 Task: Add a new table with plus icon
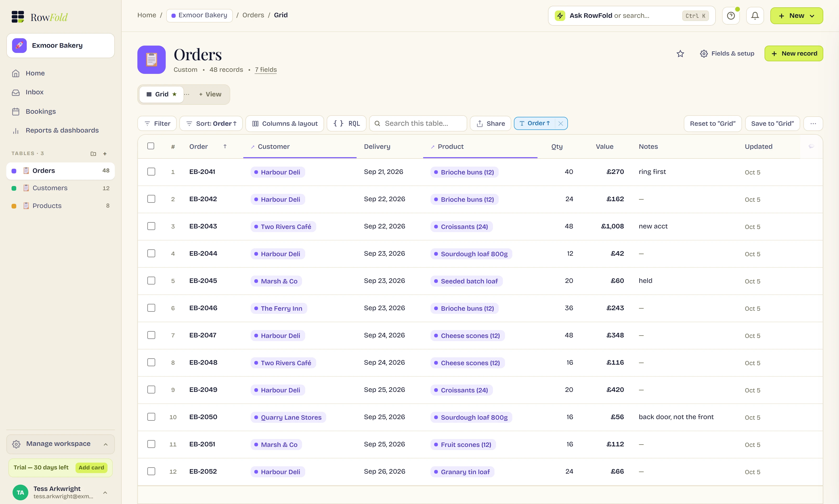[x=105, y=154]
